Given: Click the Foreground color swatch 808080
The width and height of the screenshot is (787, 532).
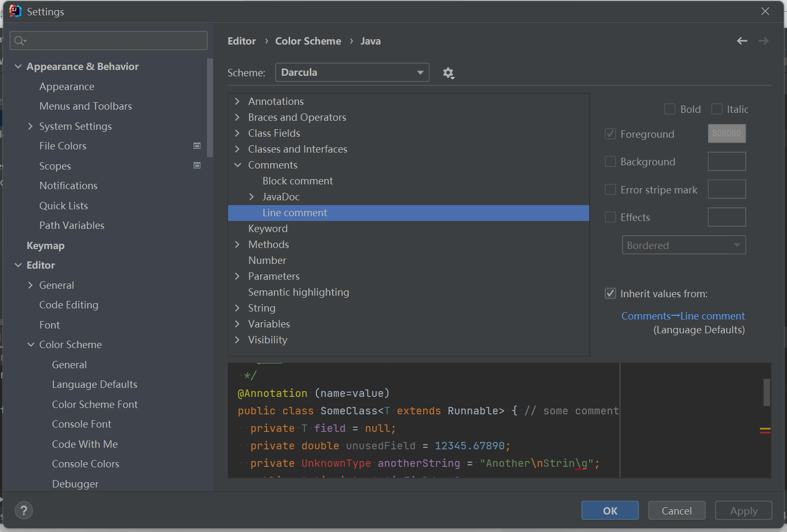Looking at the screenshot, I should [727, 134].
